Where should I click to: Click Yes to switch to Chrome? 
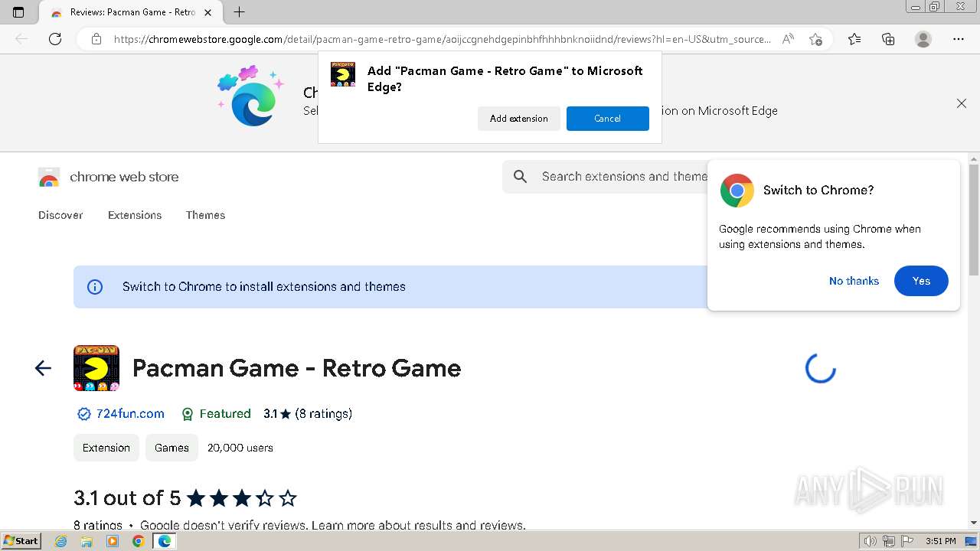(x=921, y=281)
